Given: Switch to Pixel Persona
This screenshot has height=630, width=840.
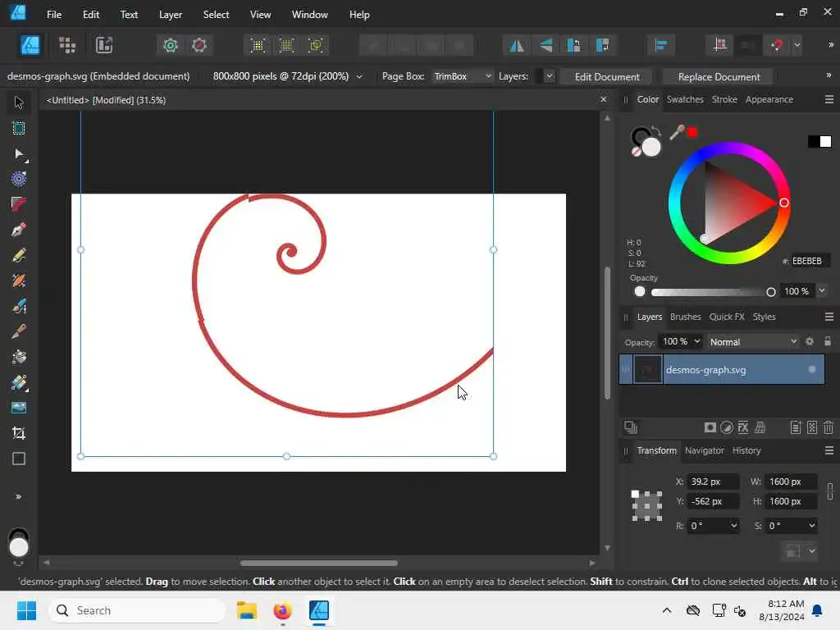Looking at the screenshot, I should click(67, 45).
